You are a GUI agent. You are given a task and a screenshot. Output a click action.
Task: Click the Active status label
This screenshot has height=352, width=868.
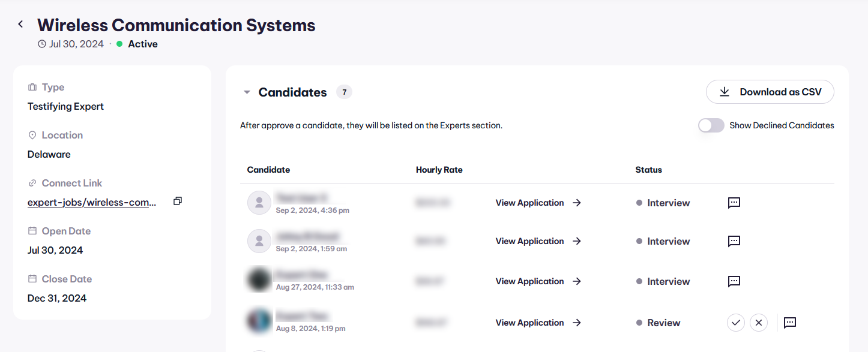click(143, 44)
